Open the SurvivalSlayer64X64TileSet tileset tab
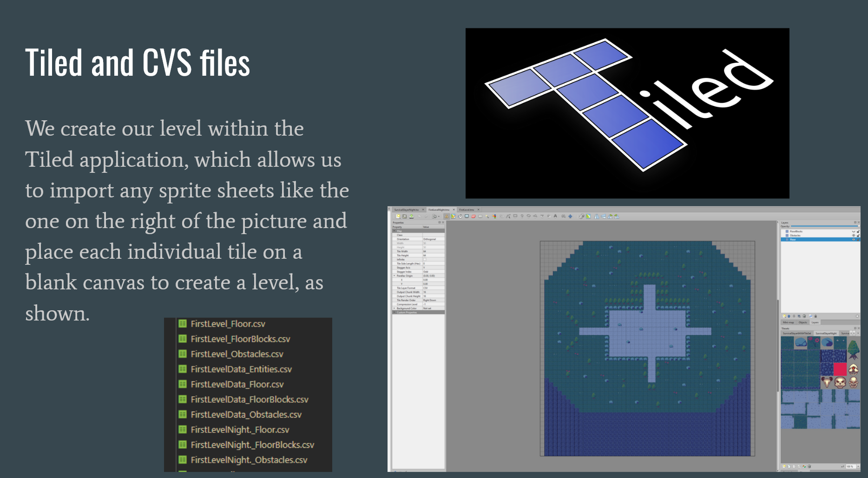The height and width of the screenshot is (478, 868). coord(797,334)
